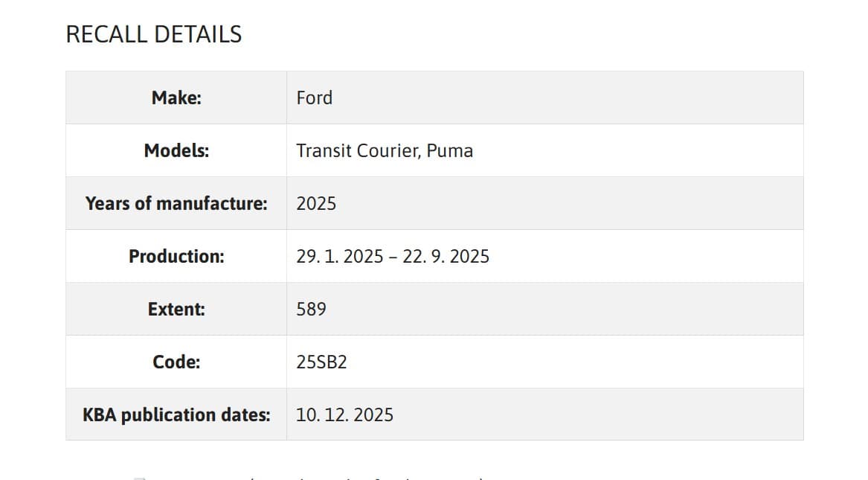Click the Make: row label
Viewport: 868px width, 480px height.
[x=176, y=97]
